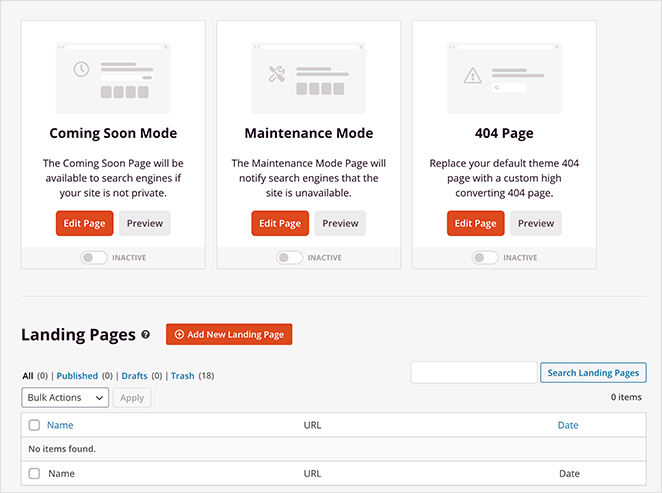Image resolution: width=662 pixels, height=493 pixels.
Task: View Trash landing pages
Action: pyautogui.click(x=182, y=376)
